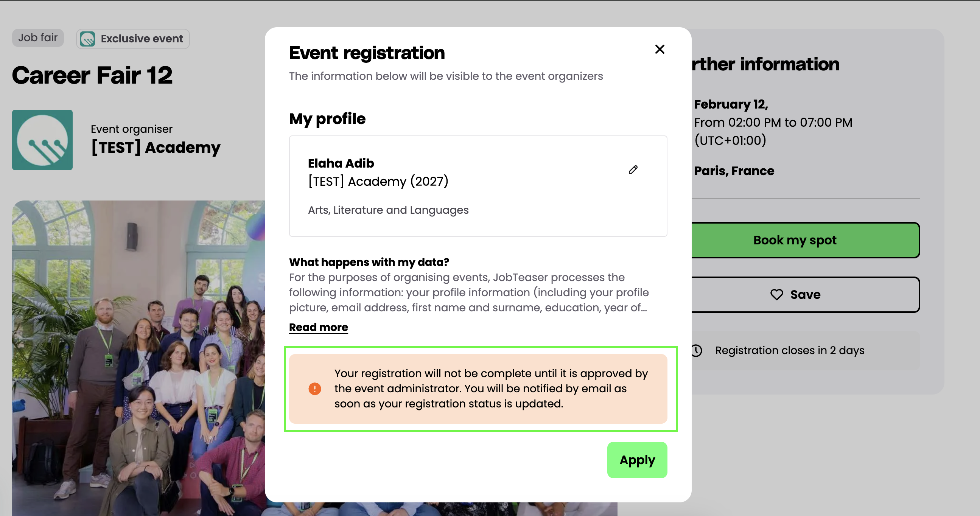Select the Job fair tag
The image size is (980, 516).
point(38,38)
